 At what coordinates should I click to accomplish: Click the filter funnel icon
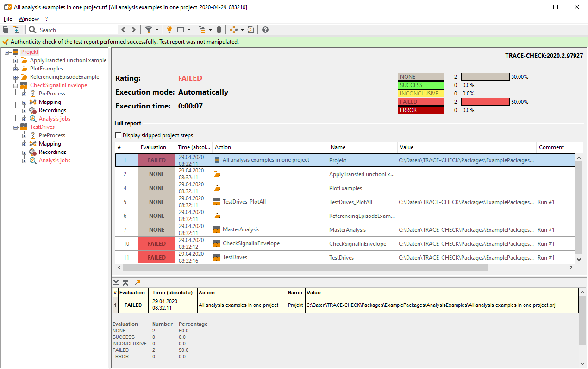(x=149, y=30)
